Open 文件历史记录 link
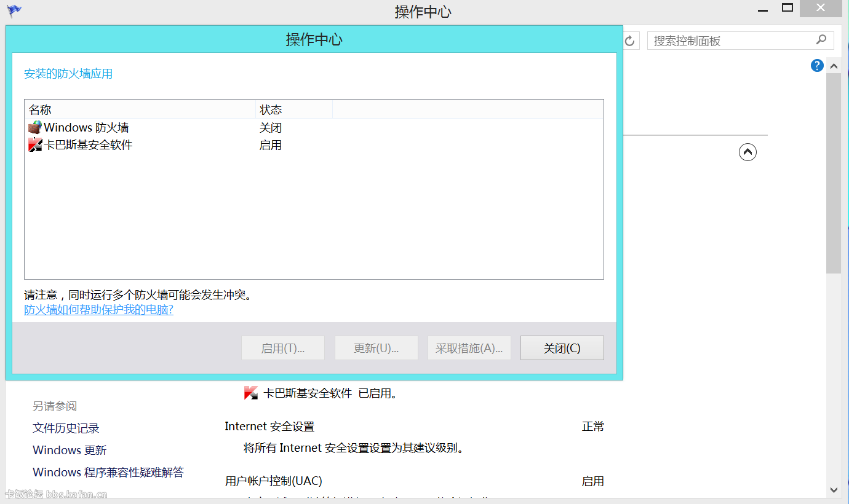This screenshot has width=849, height=504. pos(66,428)
